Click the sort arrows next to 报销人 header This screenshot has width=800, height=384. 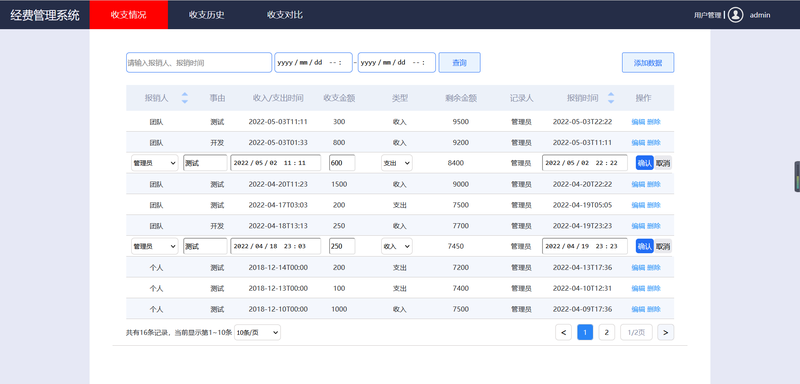pyautogui.click(x=185, y=98)
